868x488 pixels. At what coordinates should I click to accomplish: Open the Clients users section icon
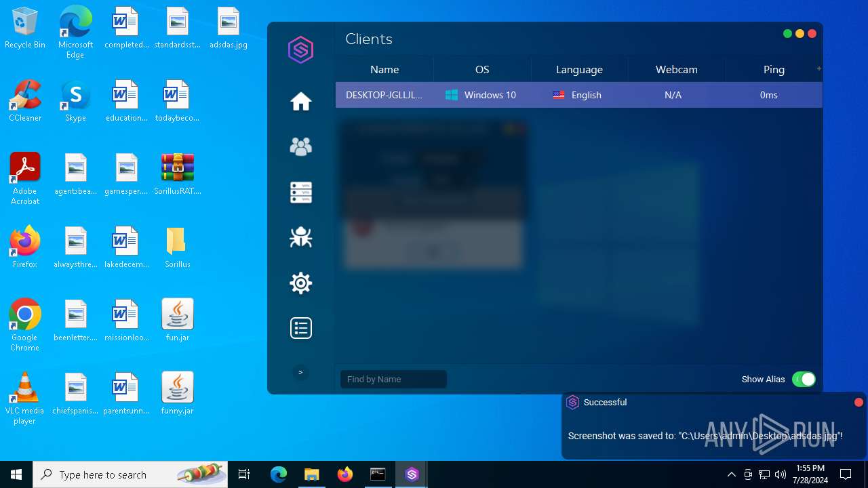coord(301,146)
